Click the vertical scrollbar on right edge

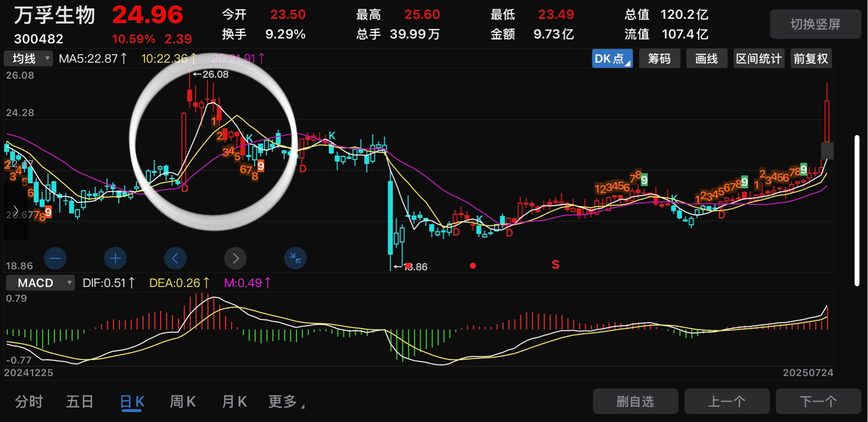[857, 210]
